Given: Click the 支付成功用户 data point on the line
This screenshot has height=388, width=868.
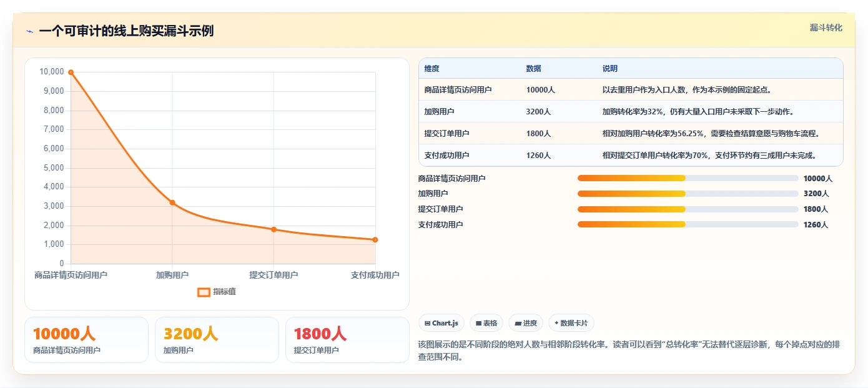Looking at the screenshot, I should click(x=375, y=240).
